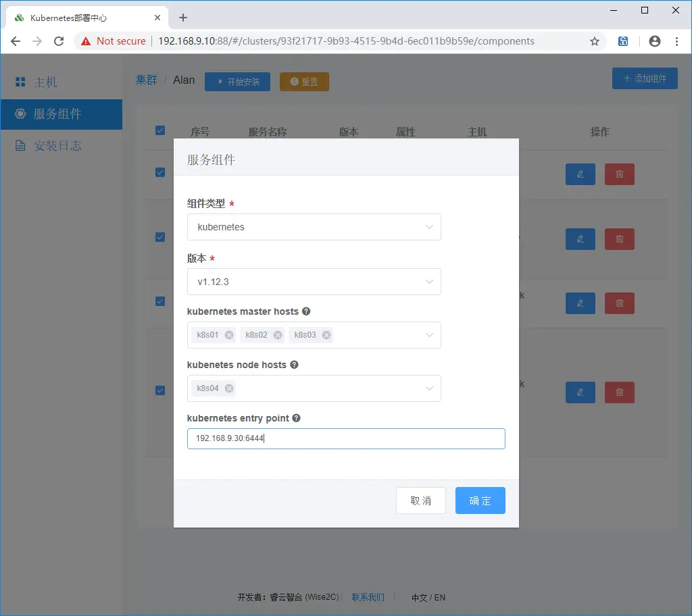Click the Not secure warning triangle icon
Viewport: 692px width, 616px height.
tap(86, 41)
